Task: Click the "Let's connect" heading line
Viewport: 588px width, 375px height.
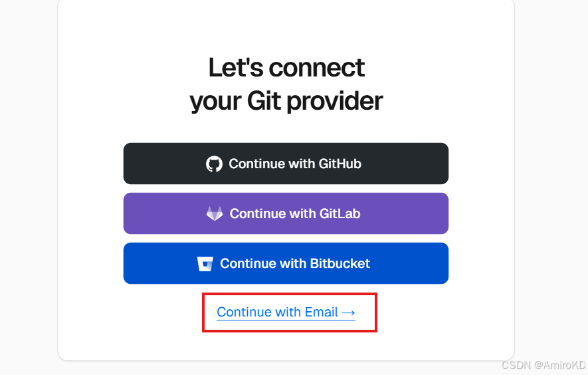Action: click(x=286, y=68)
